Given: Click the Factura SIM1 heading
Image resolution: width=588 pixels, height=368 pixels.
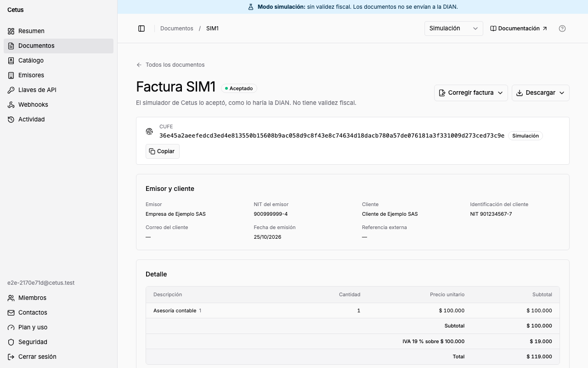Looking at the screenshot, I should point(176,87).
